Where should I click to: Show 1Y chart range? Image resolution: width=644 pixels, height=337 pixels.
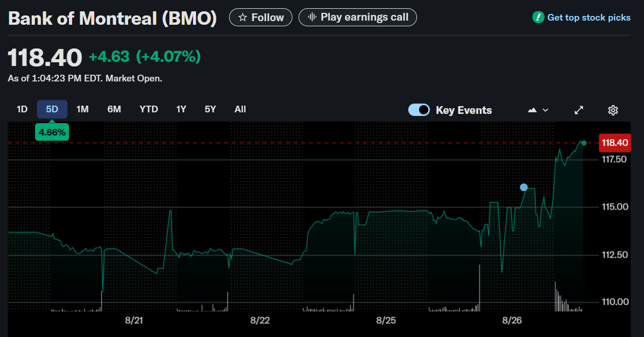[181, 109]
